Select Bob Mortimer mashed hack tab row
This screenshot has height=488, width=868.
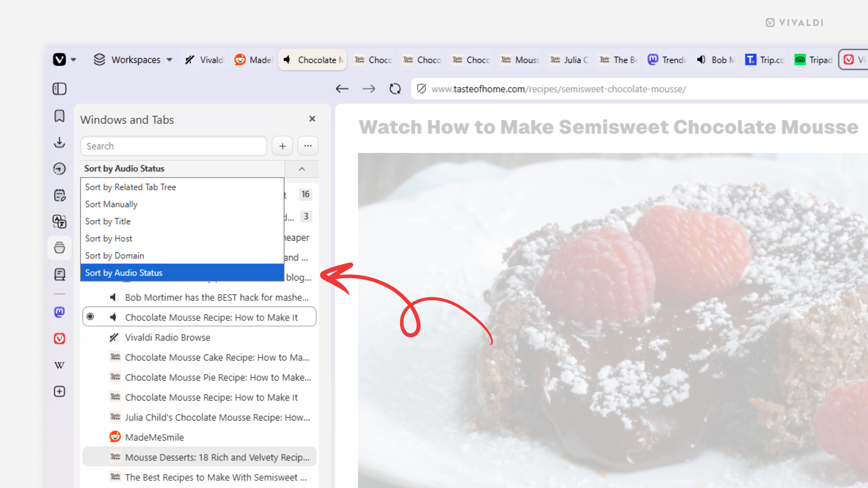[x=199, y=297]
